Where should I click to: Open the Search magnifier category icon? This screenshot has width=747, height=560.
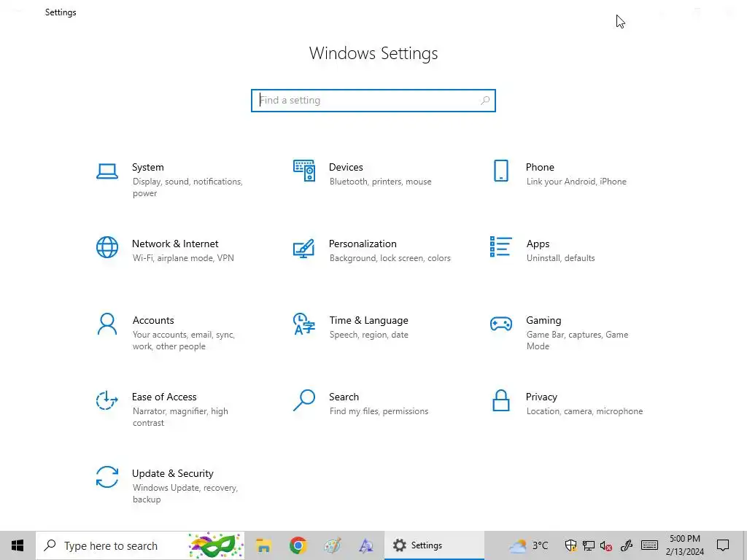click(304, 400)
